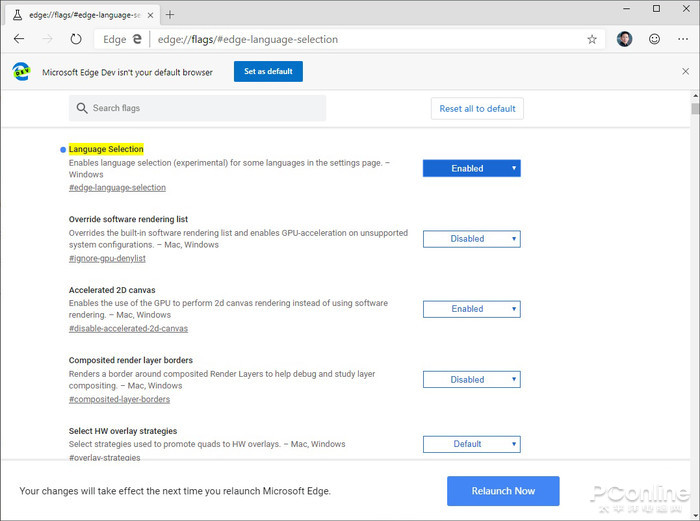Click the highlighted Language Selection title
This screenshot has width=700, height=521.
(x=106, y=149)
